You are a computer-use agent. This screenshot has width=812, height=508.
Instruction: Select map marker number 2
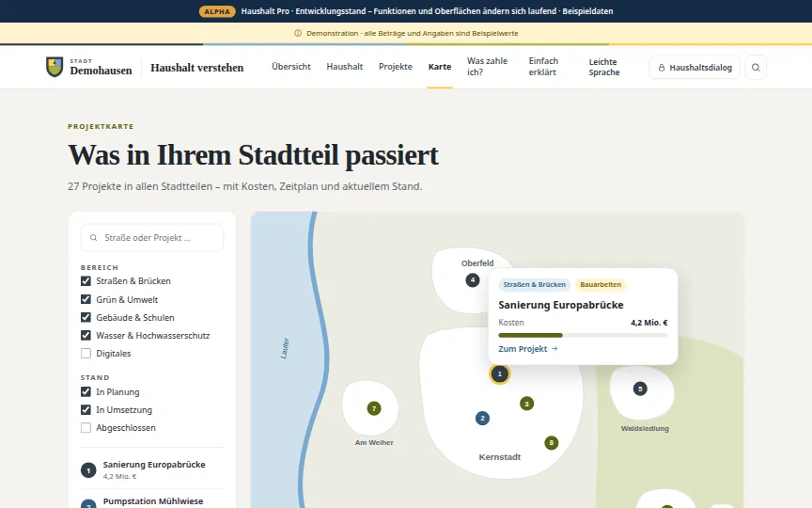[482, 418]
